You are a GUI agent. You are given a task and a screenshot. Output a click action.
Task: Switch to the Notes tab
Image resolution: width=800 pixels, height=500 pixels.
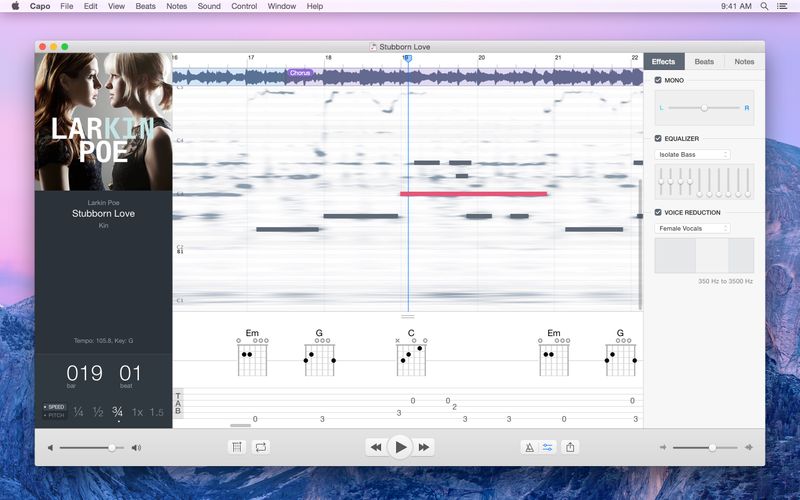coord(744,62)
